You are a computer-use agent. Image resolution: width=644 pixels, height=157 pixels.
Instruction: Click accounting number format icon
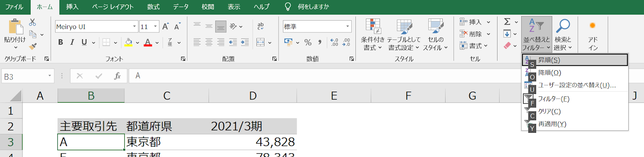pos(288,42)
